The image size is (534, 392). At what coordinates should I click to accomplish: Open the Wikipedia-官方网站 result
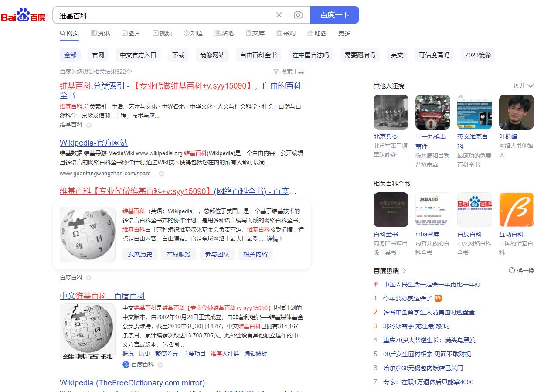click(94, 143)
